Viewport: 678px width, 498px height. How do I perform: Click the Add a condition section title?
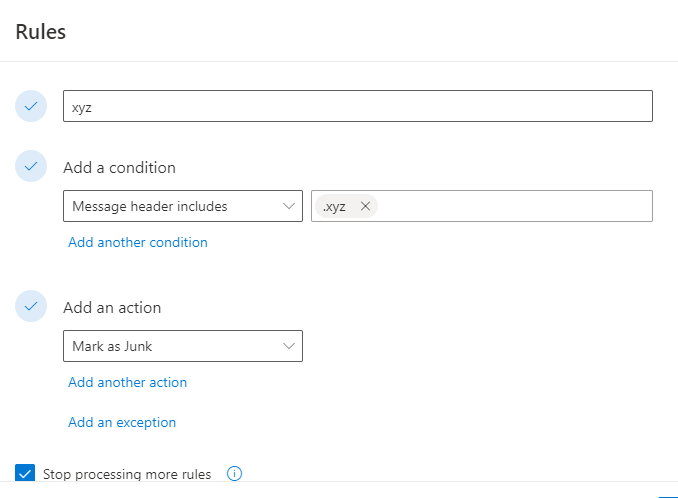pos(119,167)
